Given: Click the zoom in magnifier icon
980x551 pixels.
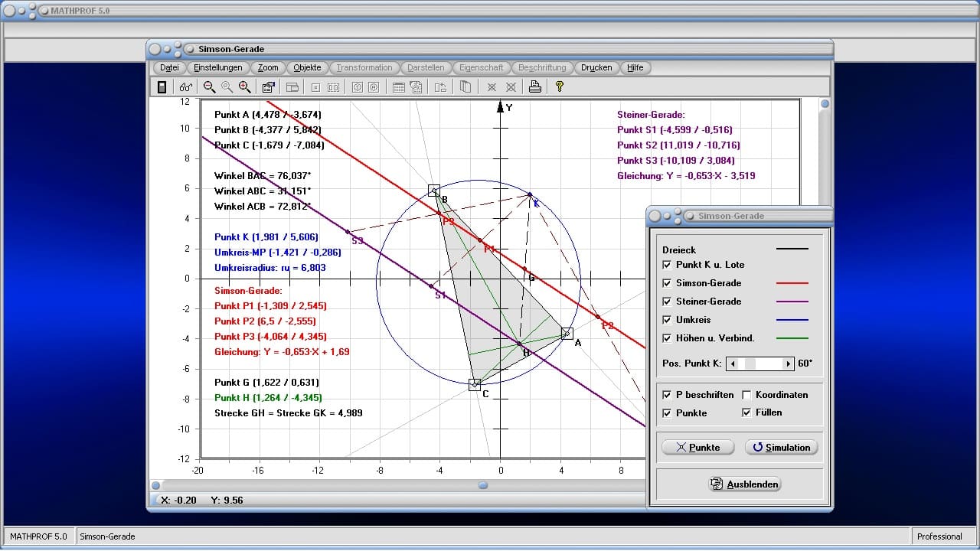Looking at the screenshot, I should coord(244,87).
